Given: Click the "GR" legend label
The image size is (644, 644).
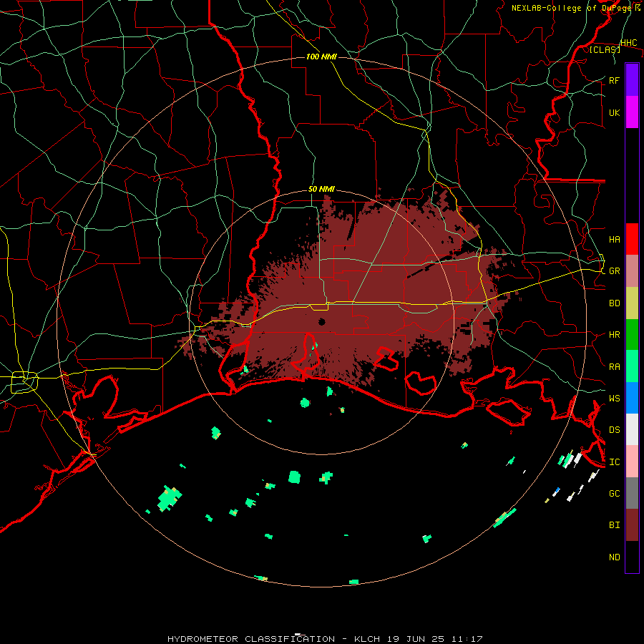Looking at the screenshot, I should (x=614, y=271).
